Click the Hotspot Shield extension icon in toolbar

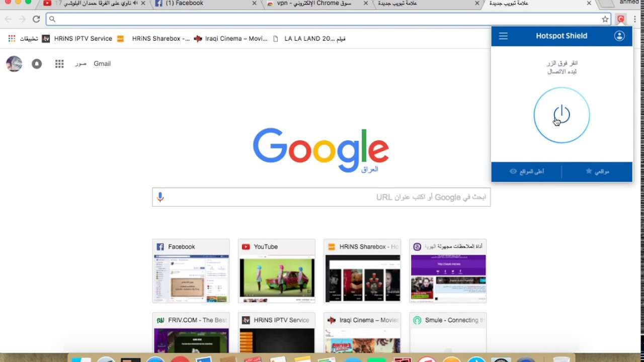(621, 19)
